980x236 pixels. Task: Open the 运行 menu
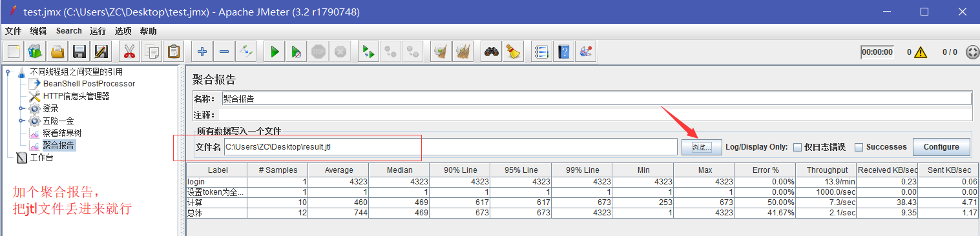click(98, 31)
